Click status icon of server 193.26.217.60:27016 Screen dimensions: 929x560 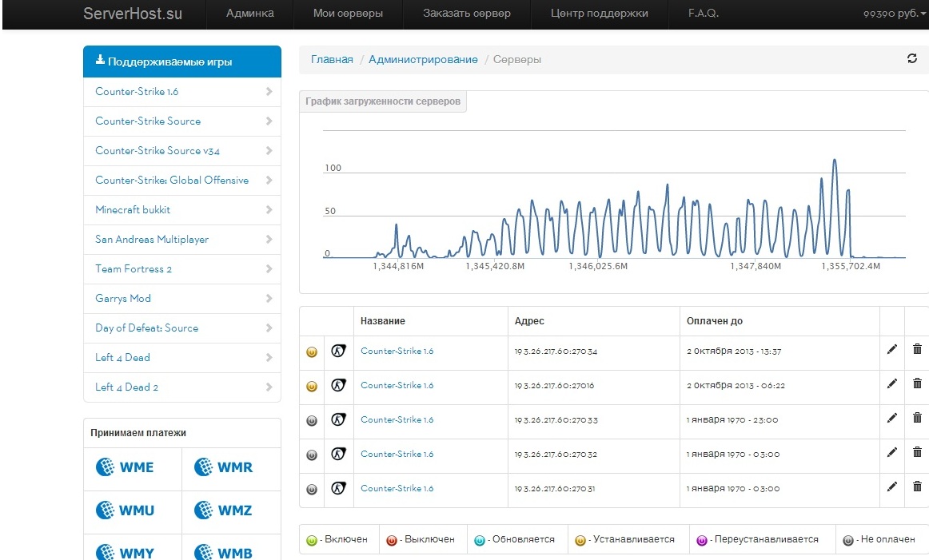pos(312,387)
